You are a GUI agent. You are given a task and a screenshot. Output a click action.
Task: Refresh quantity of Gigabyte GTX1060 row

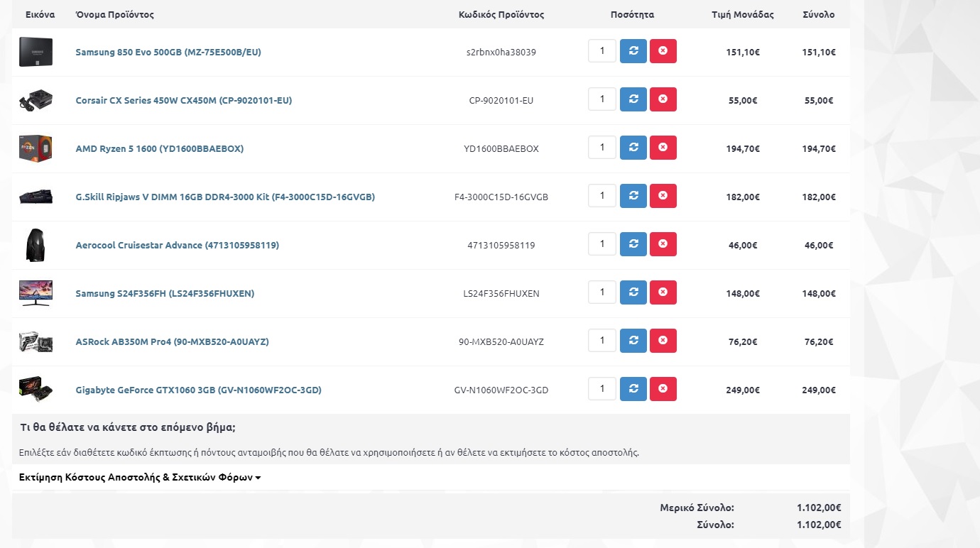click(x=633, y=389)
